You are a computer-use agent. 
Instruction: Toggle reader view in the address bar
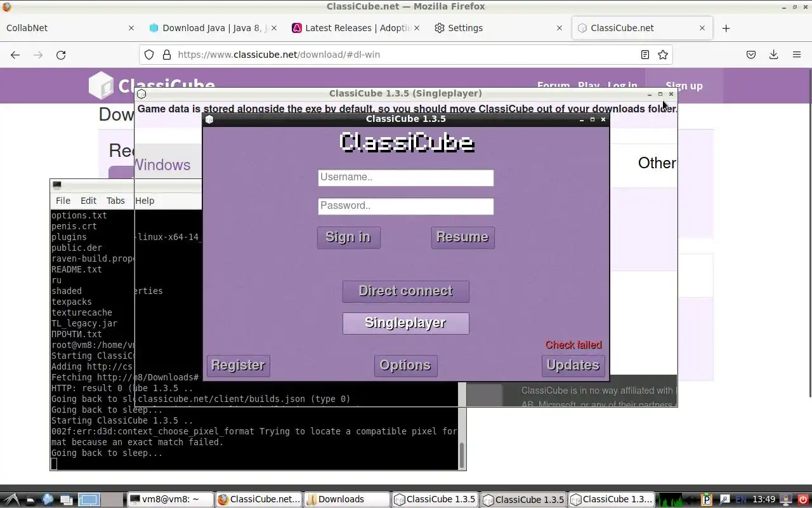click(x=645, y=55)
